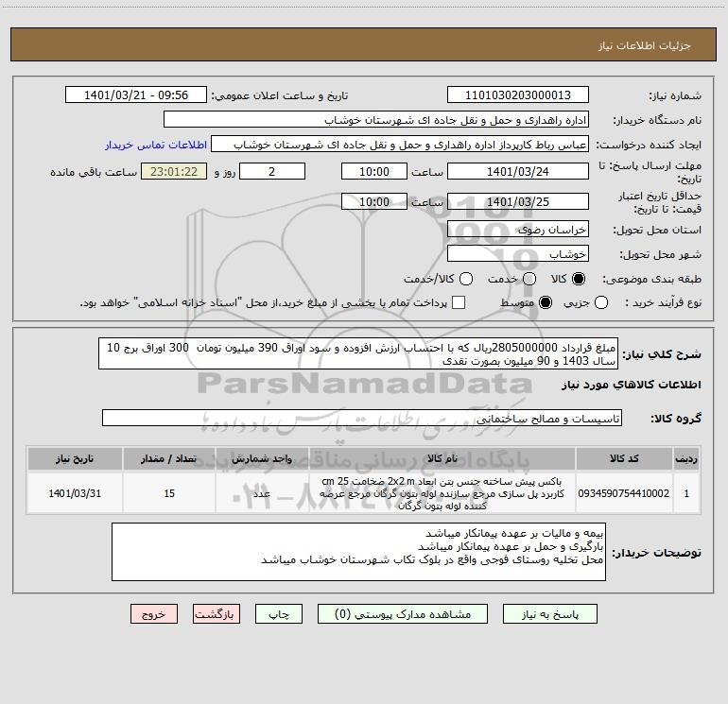Click the کد کالا column header
Viewport: 728px width, 704px height.
coord(624,458)
